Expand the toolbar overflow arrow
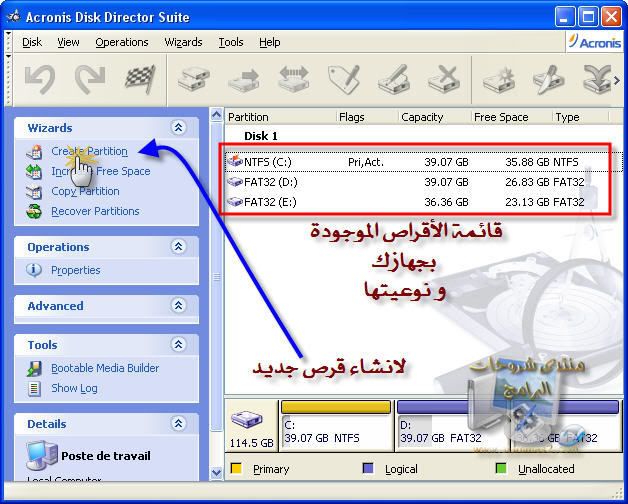This screenshot has height=504, width=628. coord(617,80)
